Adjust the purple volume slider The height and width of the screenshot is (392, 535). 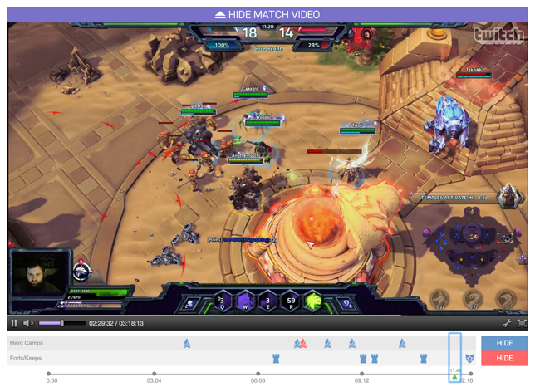tap(61, 323)
